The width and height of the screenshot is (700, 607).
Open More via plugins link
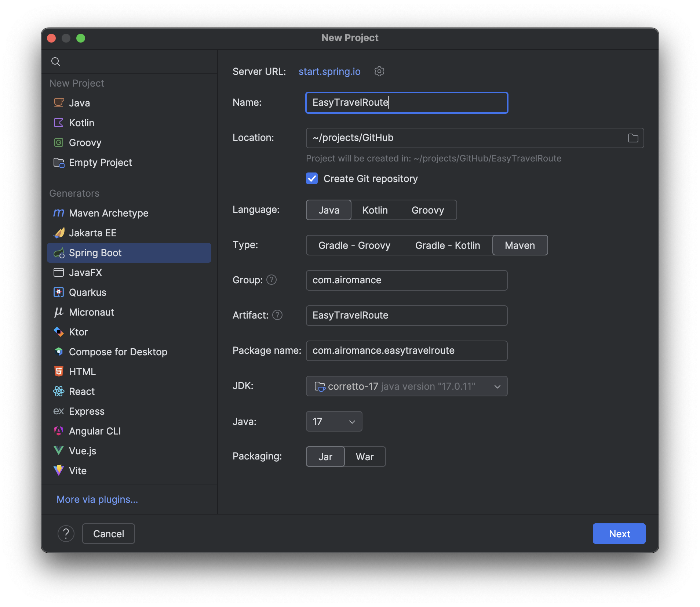[97, 499]
